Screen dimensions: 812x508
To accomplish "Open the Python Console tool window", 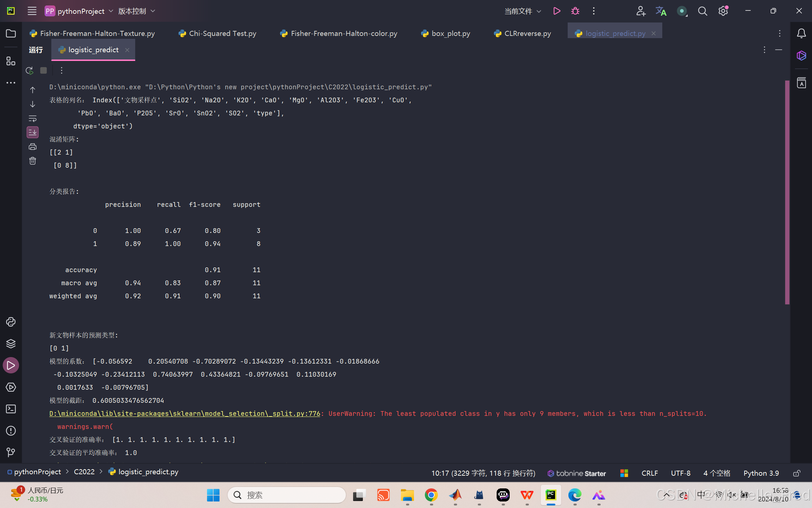I will (11, 322).
